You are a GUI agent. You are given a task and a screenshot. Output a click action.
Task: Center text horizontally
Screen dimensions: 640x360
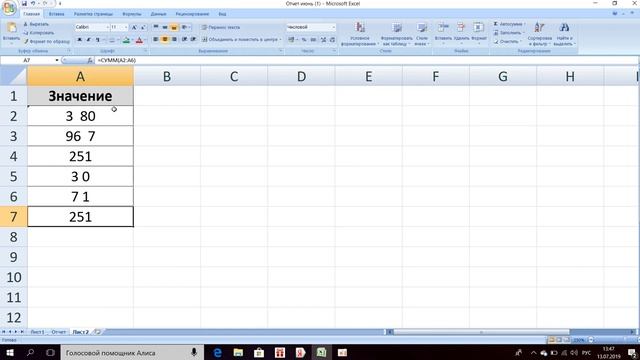pyautogui.click(x=165, y=40)
